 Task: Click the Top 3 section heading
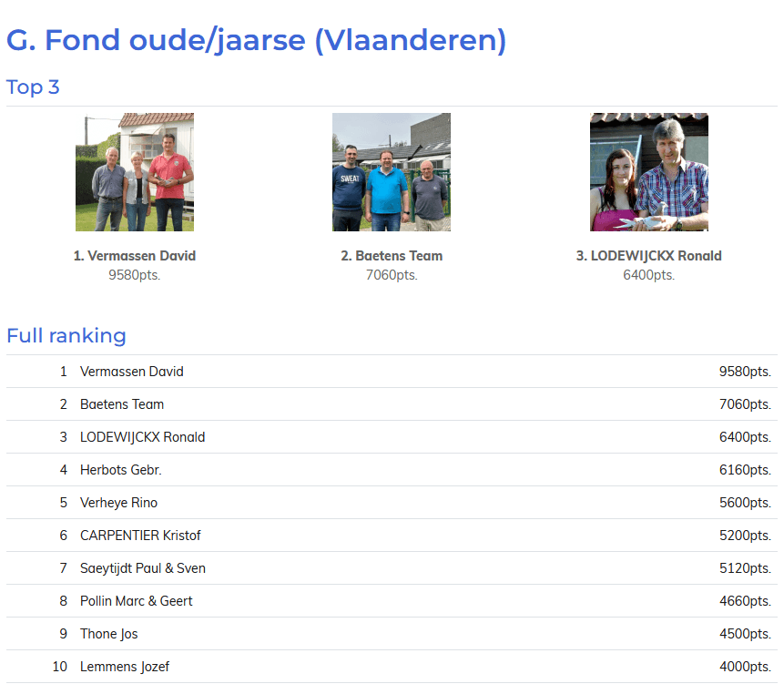point(33,87)
